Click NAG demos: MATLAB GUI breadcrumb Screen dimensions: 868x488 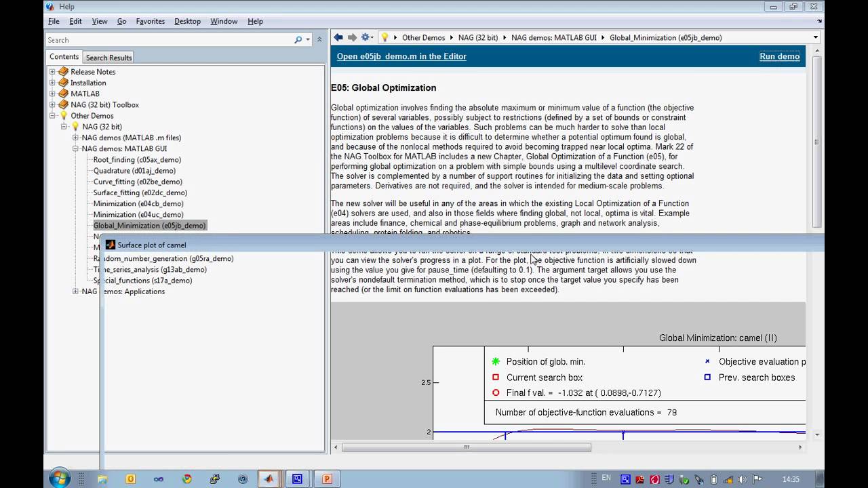[554, 37]
